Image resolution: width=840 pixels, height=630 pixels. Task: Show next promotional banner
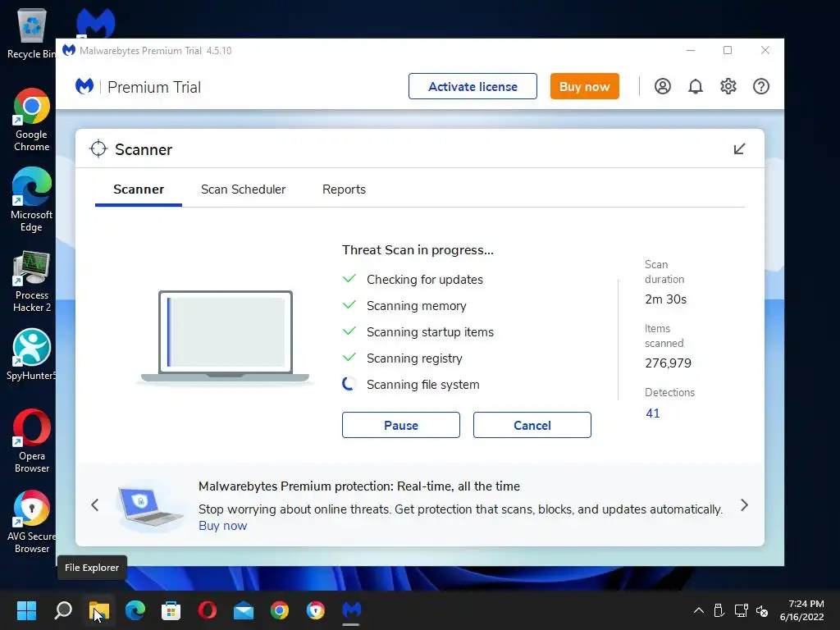pyautogui.click(x=744, y=504)
